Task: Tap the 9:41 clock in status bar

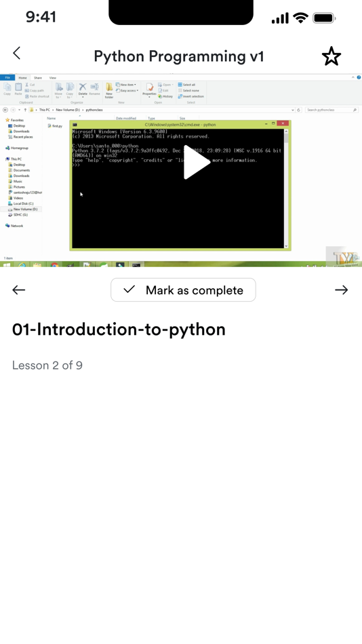Action: (41, 17)
